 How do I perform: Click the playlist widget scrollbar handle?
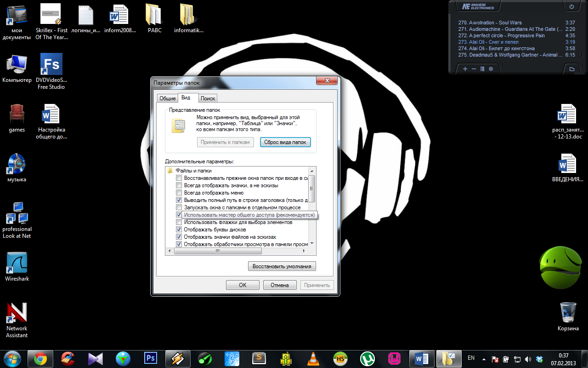point(581,54)
